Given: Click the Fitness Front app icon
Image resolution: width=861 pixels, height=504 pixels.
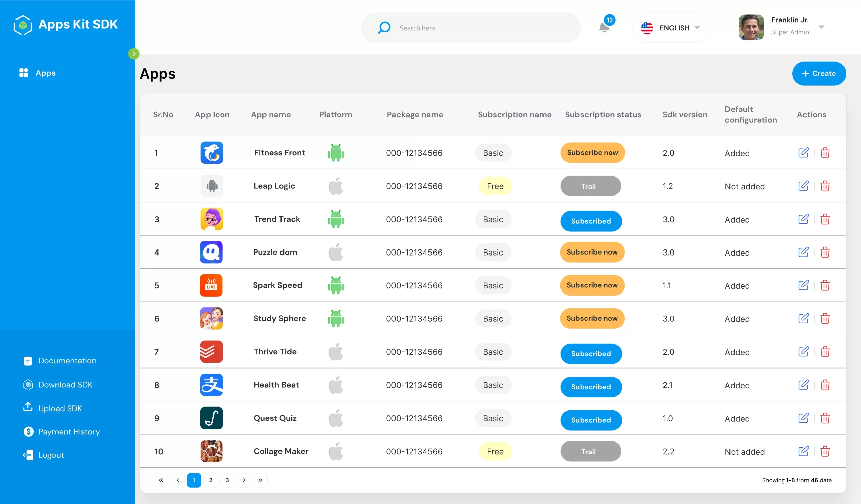Looking at the screenshot, I should point(212,152).
